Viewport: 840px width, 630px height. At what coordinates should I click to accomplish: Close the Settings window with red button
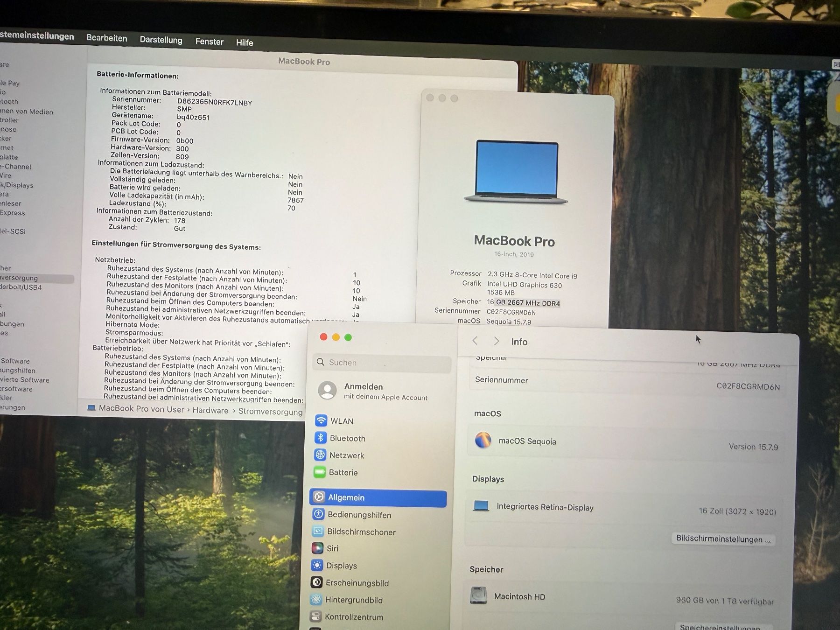(x=323, y=337)
